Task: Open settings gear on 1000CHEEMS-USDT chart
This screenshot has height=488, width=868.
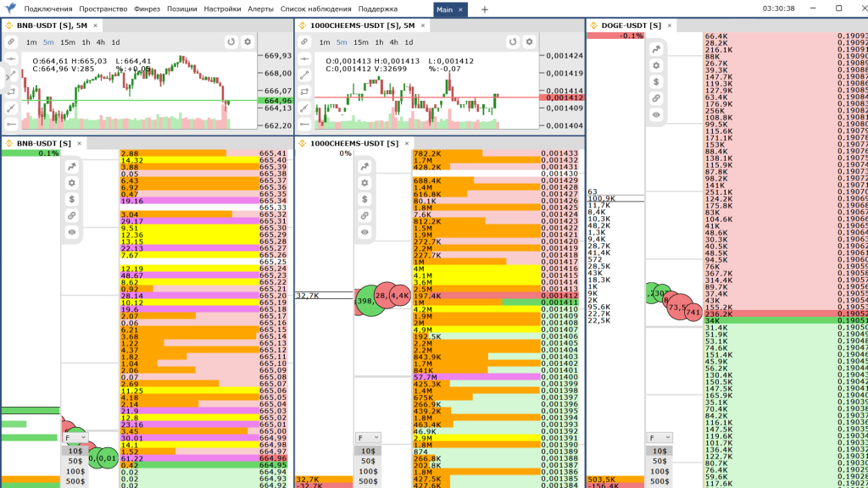Action: (529, 42)
